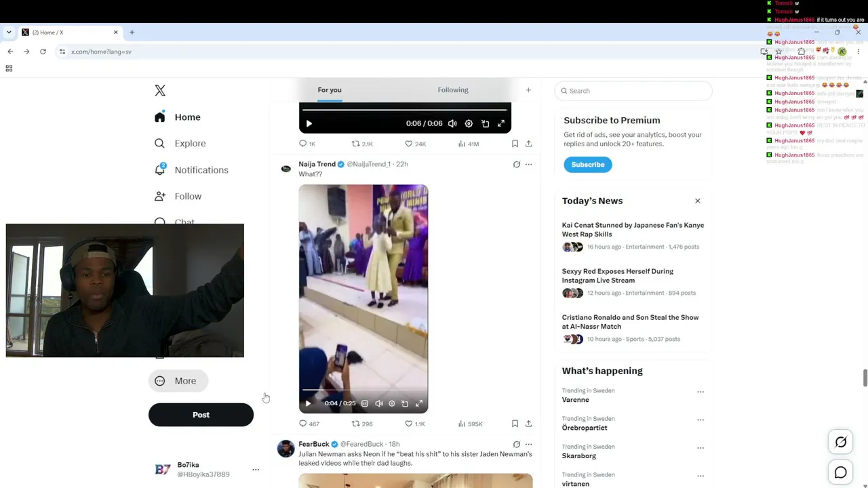The width and height of the screenshot is (868, 488).
Task: Click the Post button
Action: point(201,415)
